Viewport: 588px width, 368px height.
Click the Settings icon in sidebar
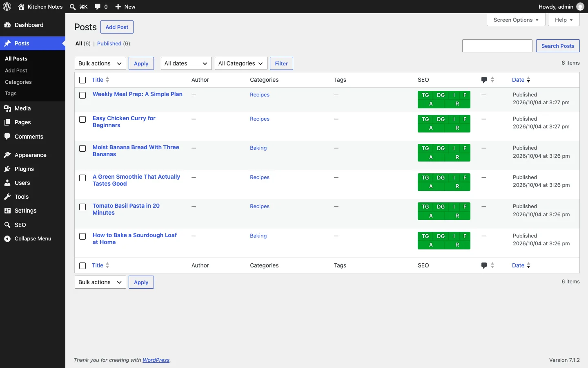point(7,211)
